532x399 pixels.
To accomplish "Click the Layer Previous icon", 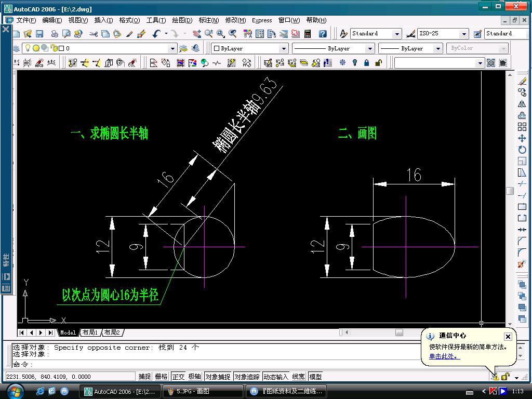I will point(195,48).
